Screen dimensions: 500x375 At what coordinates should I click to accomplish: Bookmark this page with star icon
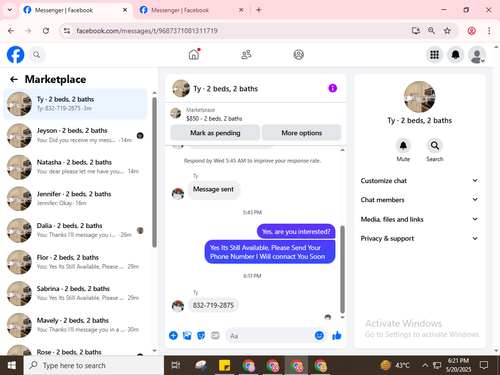tap(447, 31)
